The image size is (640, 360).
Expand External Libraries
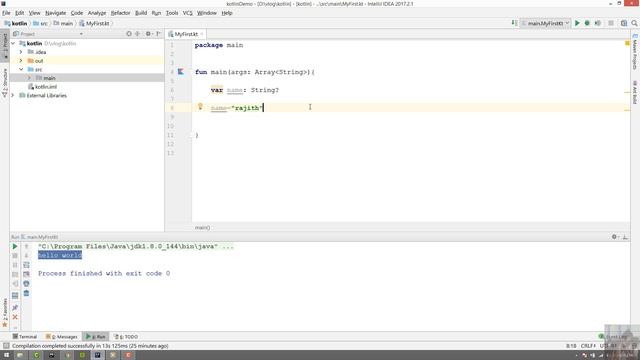coord(13,95)
